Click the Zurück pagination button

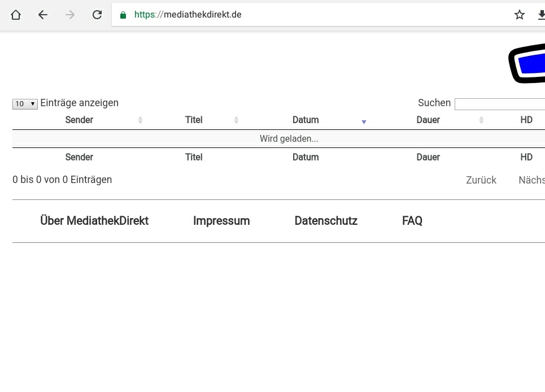point(481,180)
